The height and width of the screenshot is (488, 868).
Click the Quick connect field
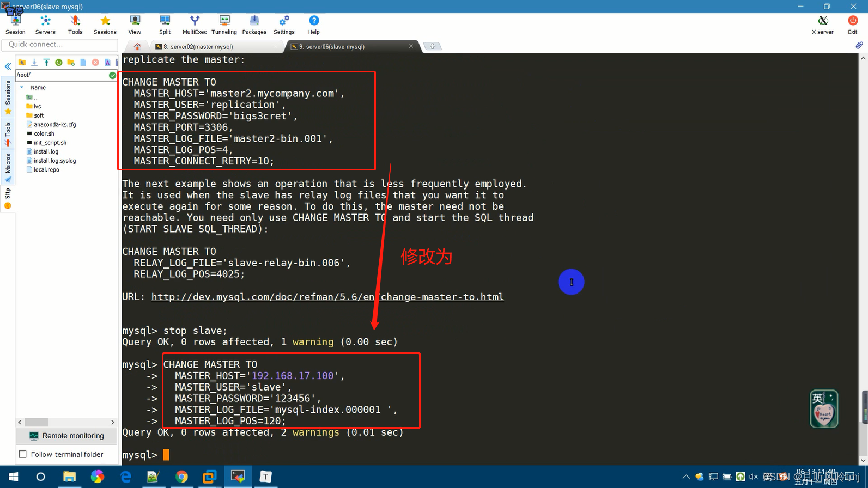pyautogui.click(x=60, y=45)
